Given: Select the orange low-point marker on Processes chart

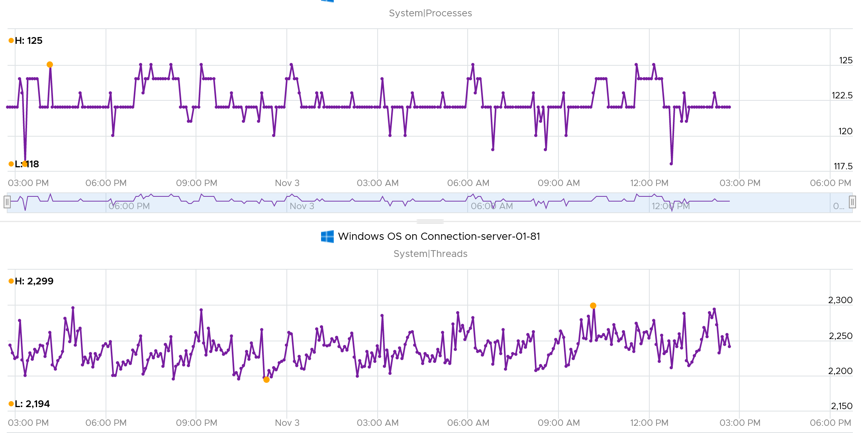Looking at the screenshot, I should tap(25, 164).
